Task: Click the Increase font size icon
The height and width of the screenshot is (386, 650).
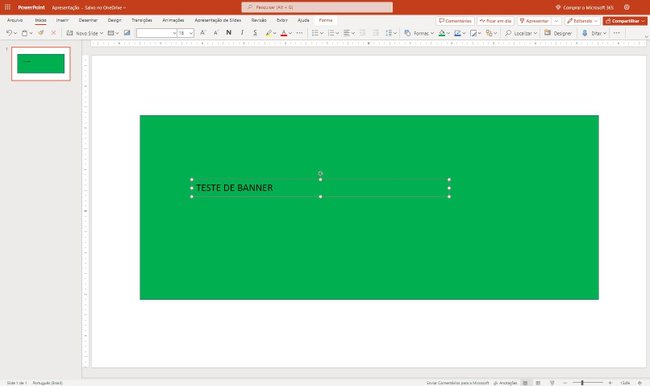Action: [202, 33]
